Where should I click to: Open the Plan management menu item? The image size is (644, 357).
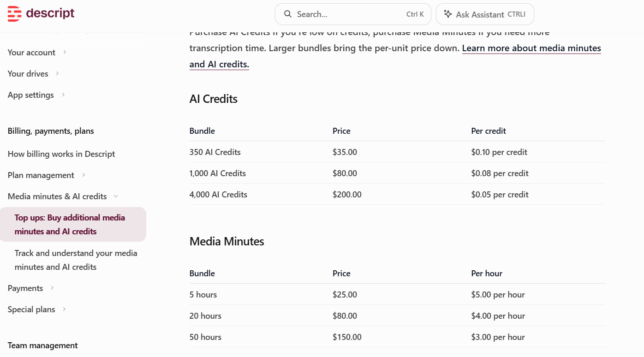(41, 175)
